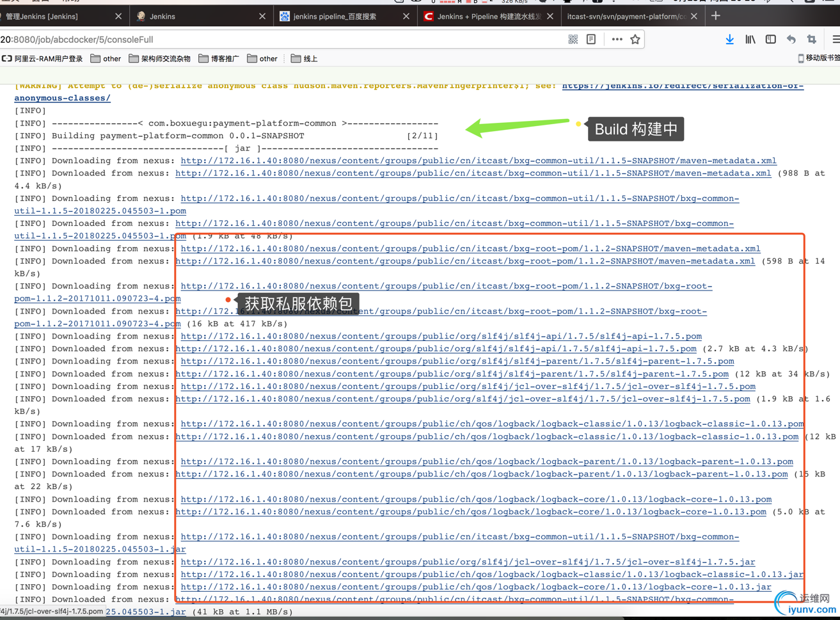
Task: Open Downloading link for logback-classic-1.0.13.pom
Action: [492, 424]
